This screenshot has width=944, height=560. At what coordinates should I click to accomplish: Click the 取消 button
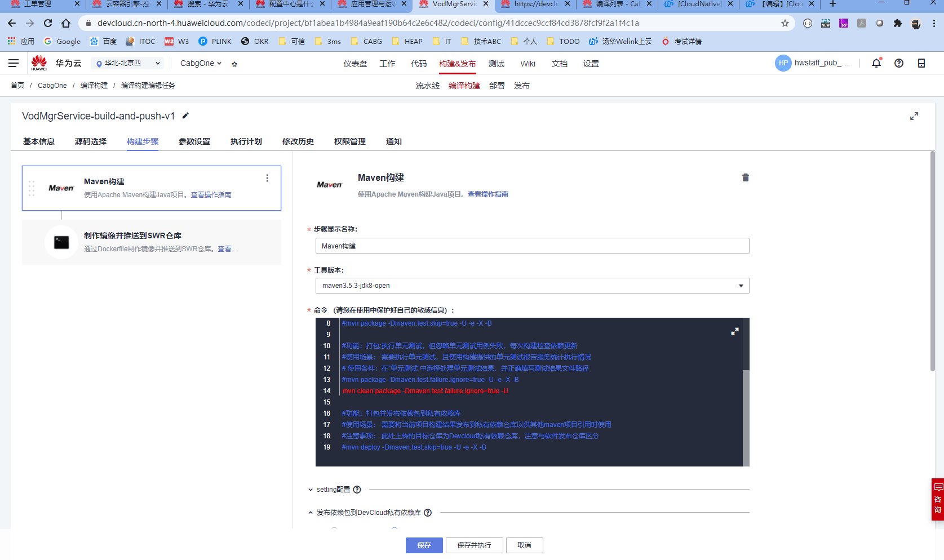coord(525,545)
